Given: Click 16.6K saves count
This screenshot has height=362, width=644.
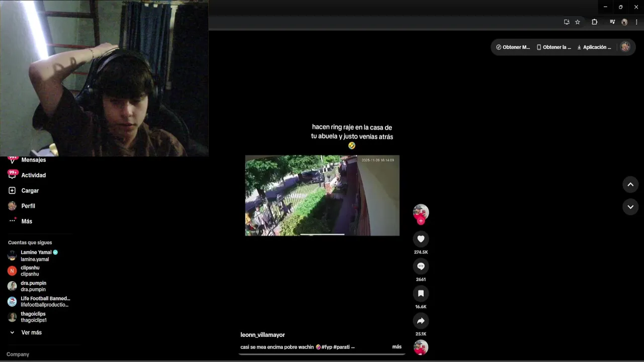Looking at the screenshot, I should click(421, 307).
